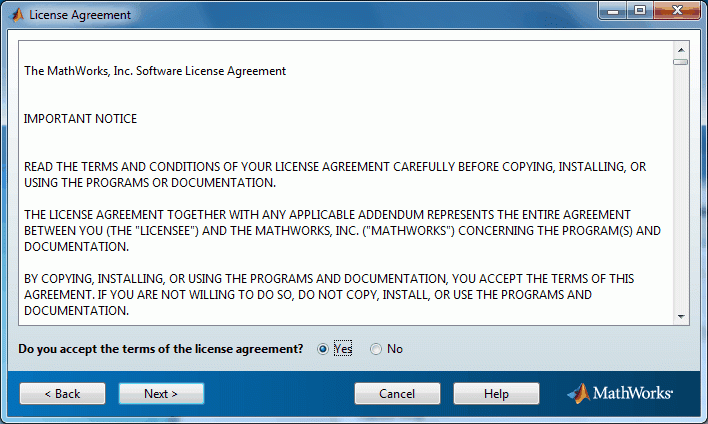Click the IMPORTANT NOTICE heading
Image resolution: width=708 pixels, height=424 pixels.
pos(80,119)
